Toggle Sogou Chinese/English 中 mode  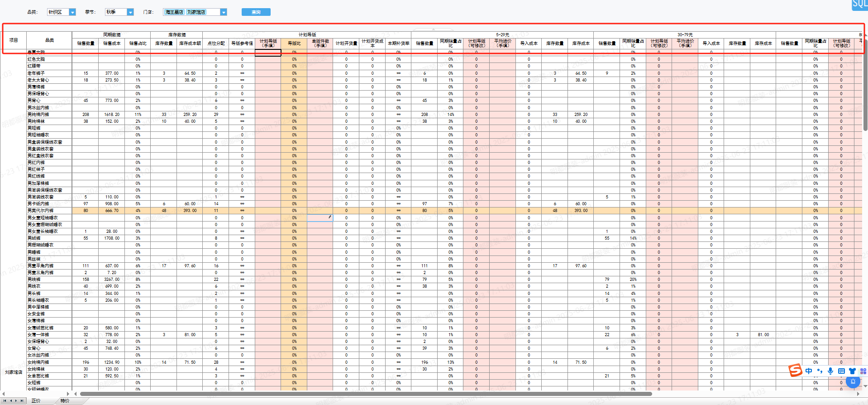tap(809, 371)
